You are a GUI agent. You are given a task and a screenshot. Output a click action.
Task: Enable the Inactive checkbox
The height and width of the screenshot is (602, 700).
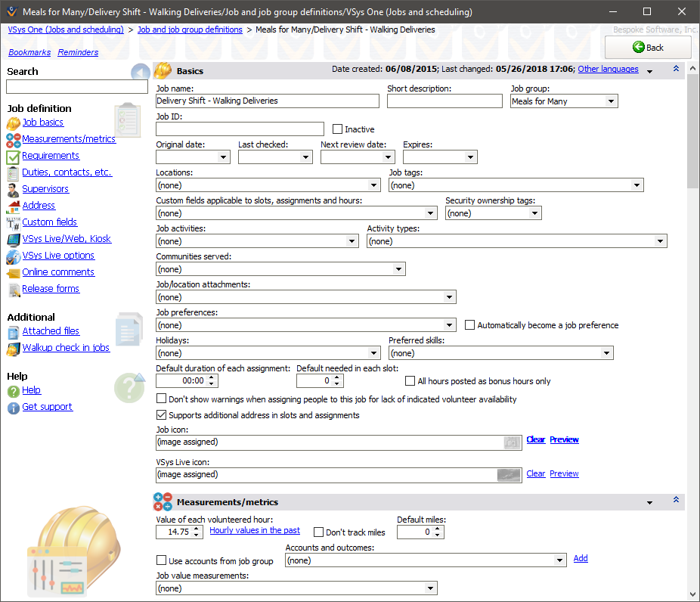(337, 129)
